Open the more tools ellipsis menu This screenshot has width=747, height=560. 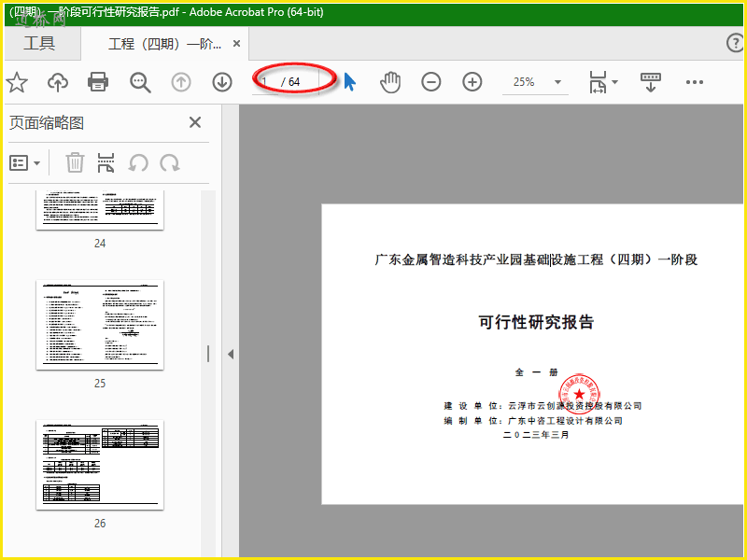695,82
